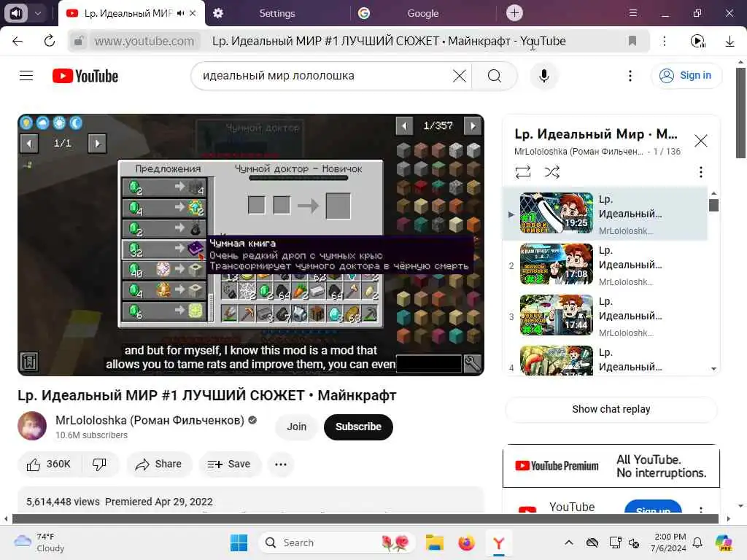
Task: Open the YouTube guide hamburger menu
Action: point(26,76)
